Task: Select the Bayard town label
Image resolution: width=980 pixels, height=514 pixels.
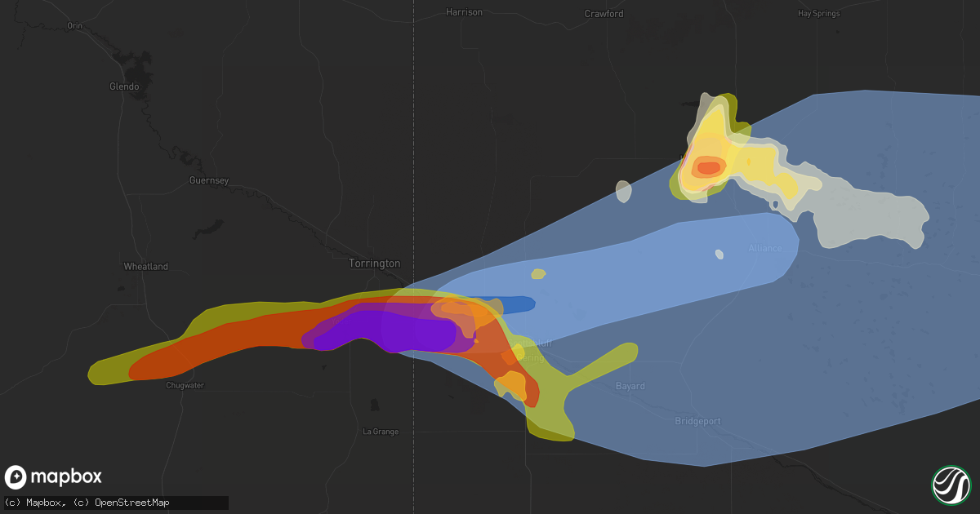Action: (630, 386)
